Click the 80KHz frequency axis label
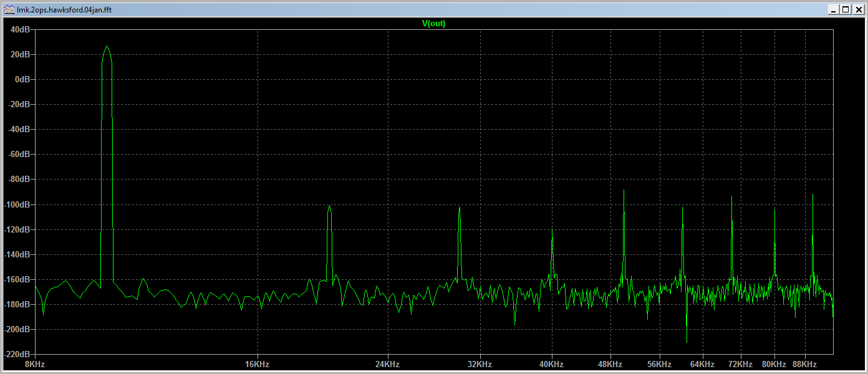The image size is (868, 374). pyautogui.click(x=774, y=364)
